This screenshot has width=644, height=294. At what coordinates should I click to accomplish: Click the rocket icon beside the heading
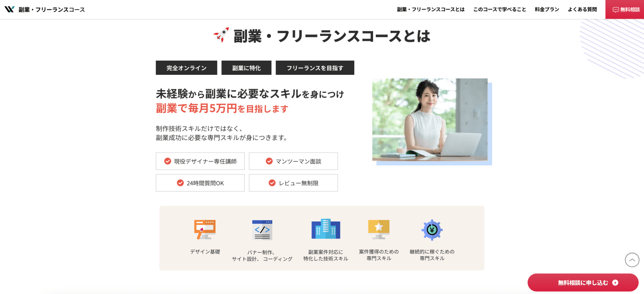[220, 34]
